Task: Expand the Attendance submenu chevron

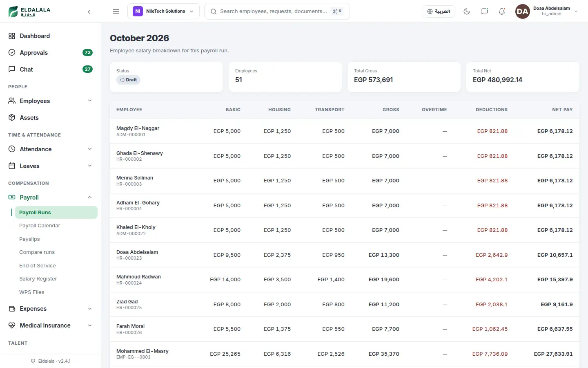Action: [x=90, y=149]
